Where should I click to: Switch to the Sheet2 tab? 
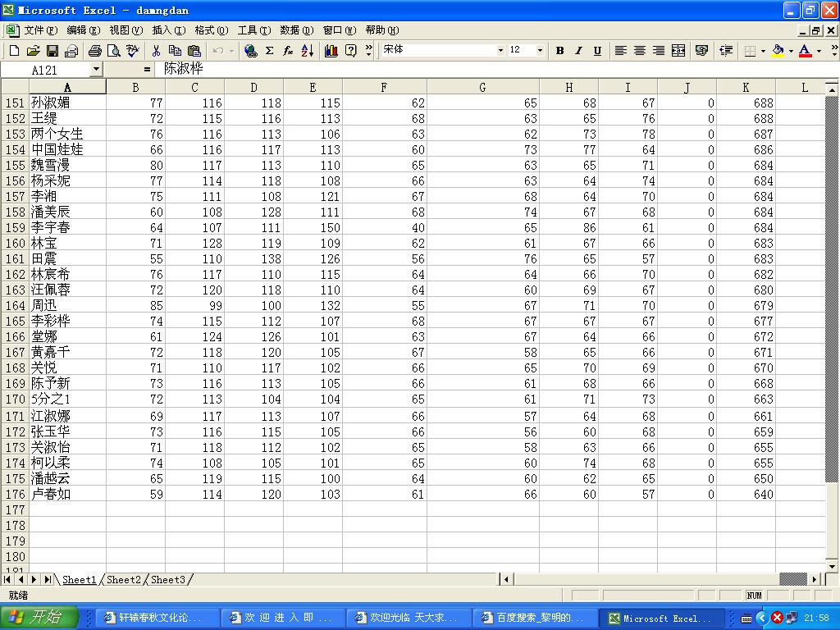point(123,580)
